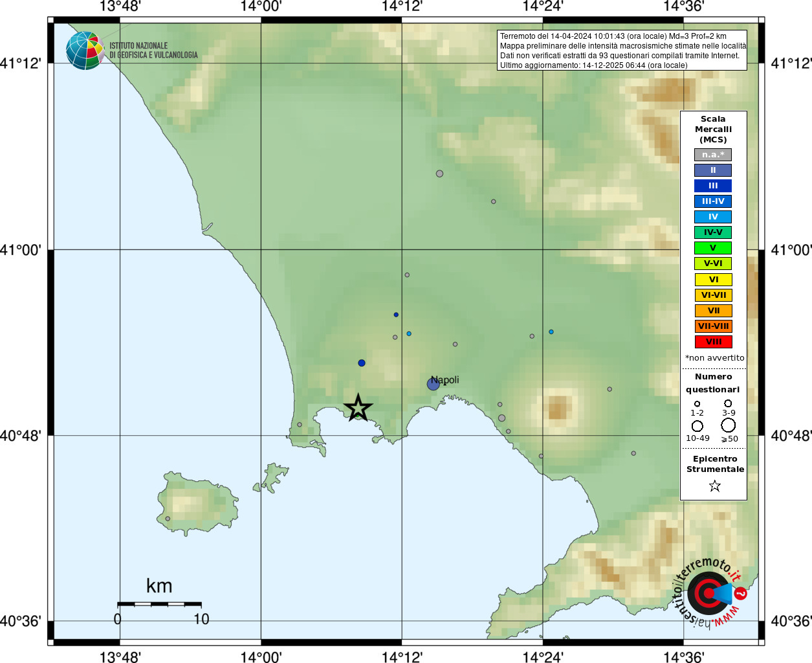
Task: Click the top 13°48' longitude label
Action: pos(120,6)
